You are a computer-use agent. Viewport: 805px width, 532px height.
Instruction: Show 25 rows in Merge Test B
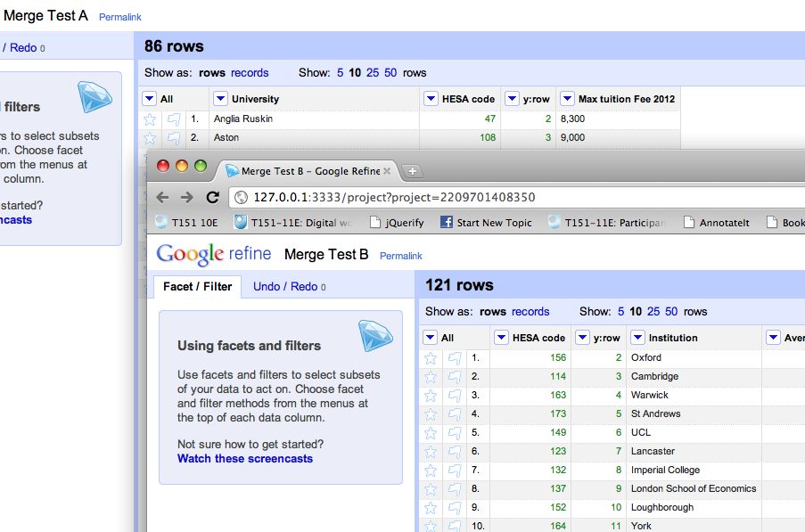[653, 311]
